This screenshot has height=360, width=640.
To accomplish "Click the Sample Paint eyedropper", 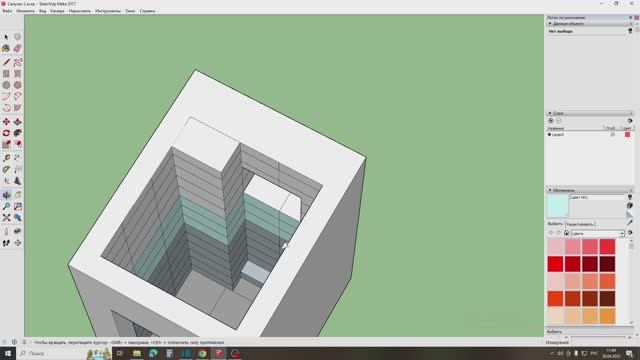I will tap(630, 222).
